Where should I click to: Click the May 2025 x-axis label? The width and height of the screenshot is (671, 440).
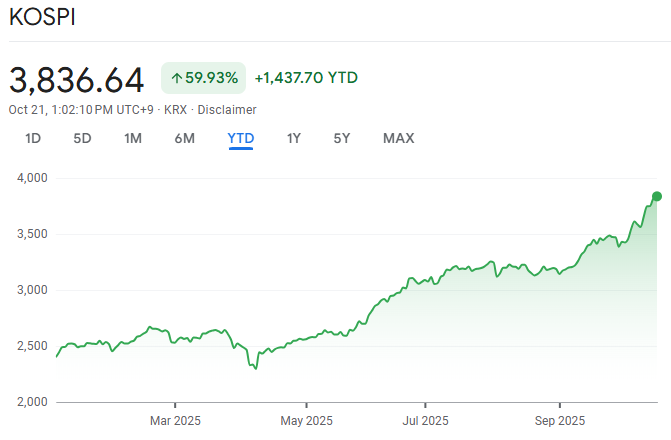(306, 420)
